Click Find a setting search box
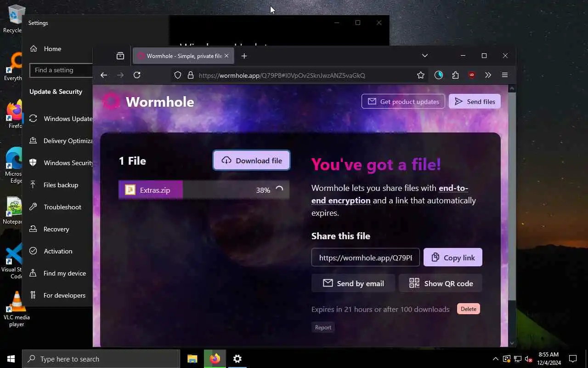588x368 pixels. 61,70
